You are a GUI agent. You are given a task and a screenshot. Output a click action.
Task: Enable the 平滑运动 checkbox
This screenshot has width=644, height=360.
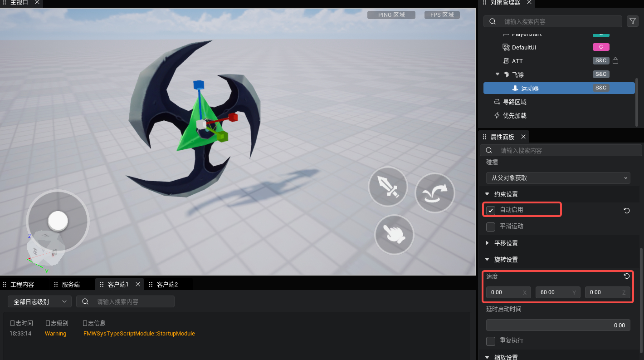pos(491,227)
